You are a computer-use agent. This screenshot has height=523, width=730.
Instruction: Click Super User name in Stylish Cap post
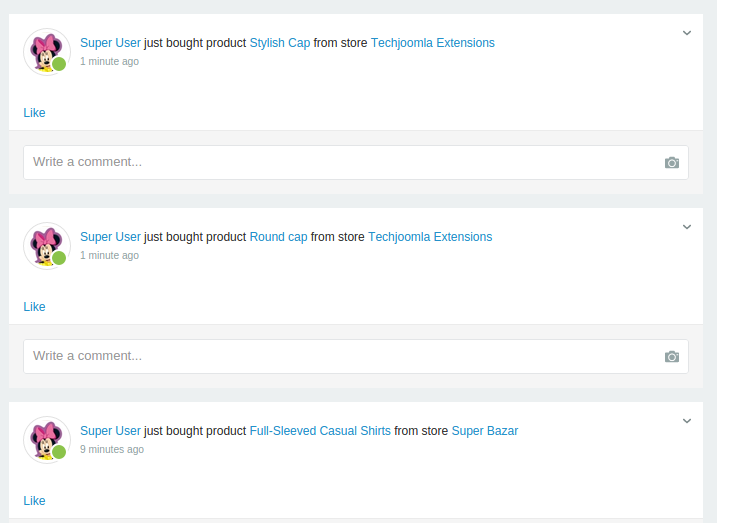[x=110, y=43]
